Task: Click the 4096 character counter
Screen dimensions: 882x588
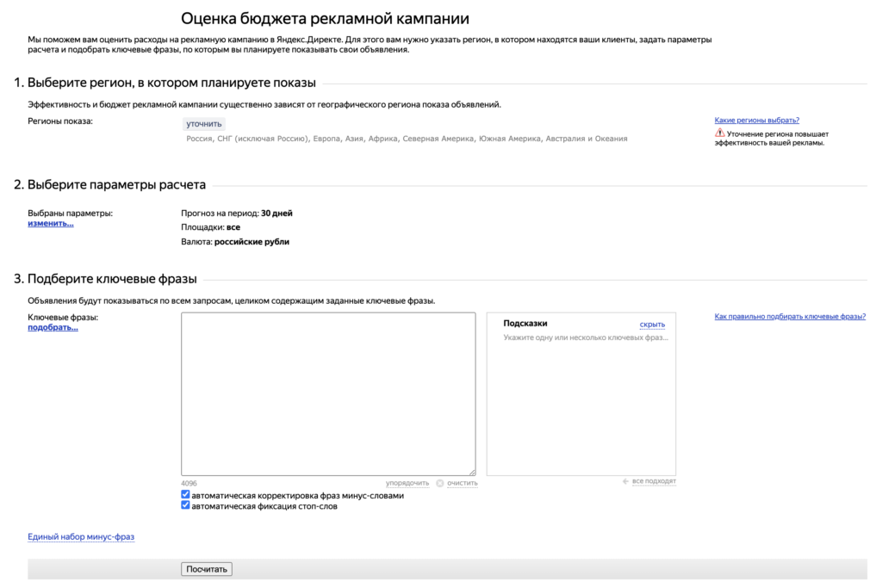Action: 189,484
